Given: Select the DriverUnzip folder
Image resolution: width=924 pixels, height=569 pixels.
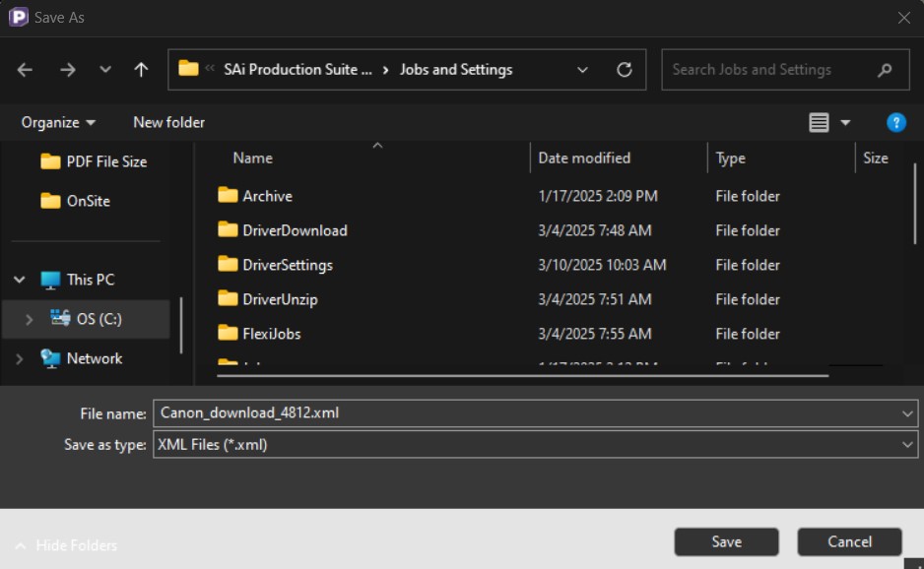Looking at the screenshot, I should [280, 299].
